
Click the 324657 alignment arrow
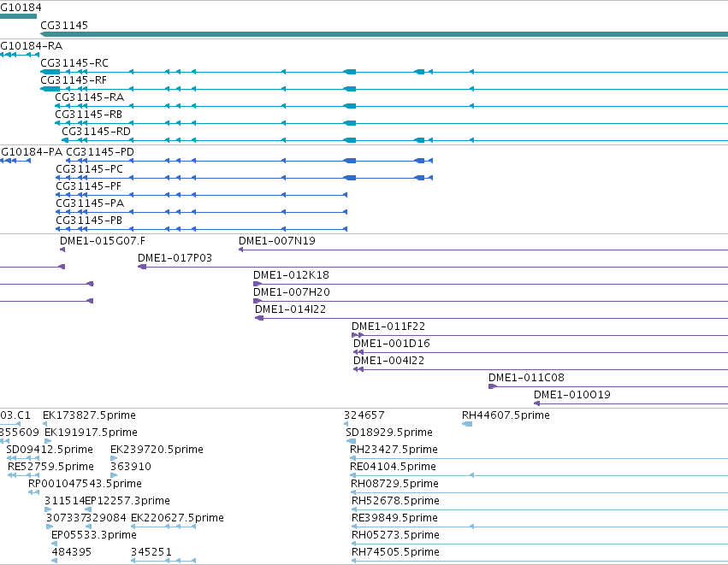coord(346,424)
